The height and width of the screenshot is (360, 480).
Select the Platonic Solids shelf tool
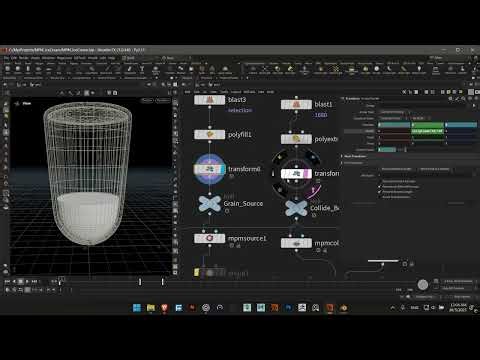pos(156,70)
